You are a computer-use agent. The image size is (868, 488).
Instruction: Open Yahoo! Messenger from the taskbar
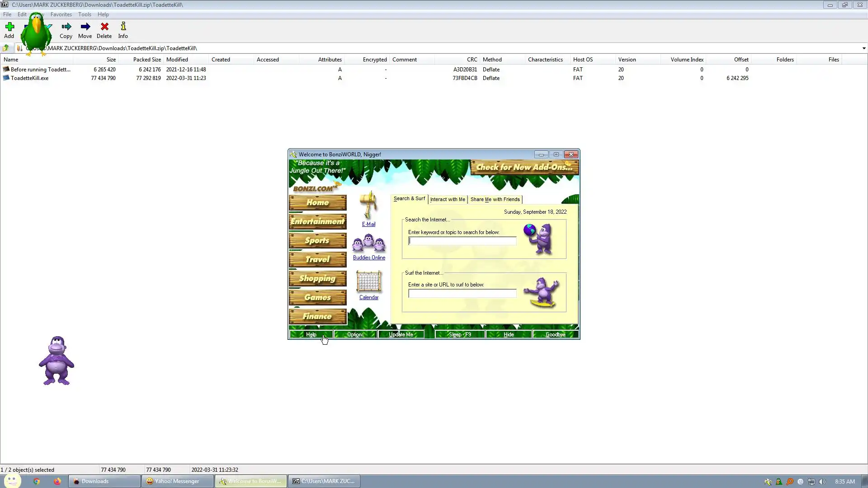click(x=177, y=481)
